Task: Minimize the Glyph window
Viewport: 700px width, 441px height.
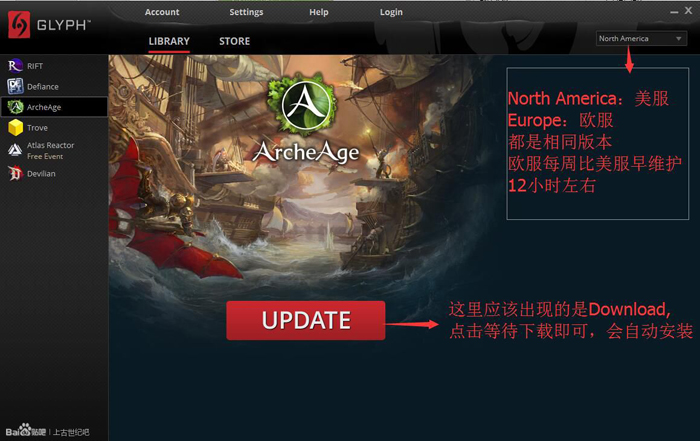Action: [x=674, y=12]
